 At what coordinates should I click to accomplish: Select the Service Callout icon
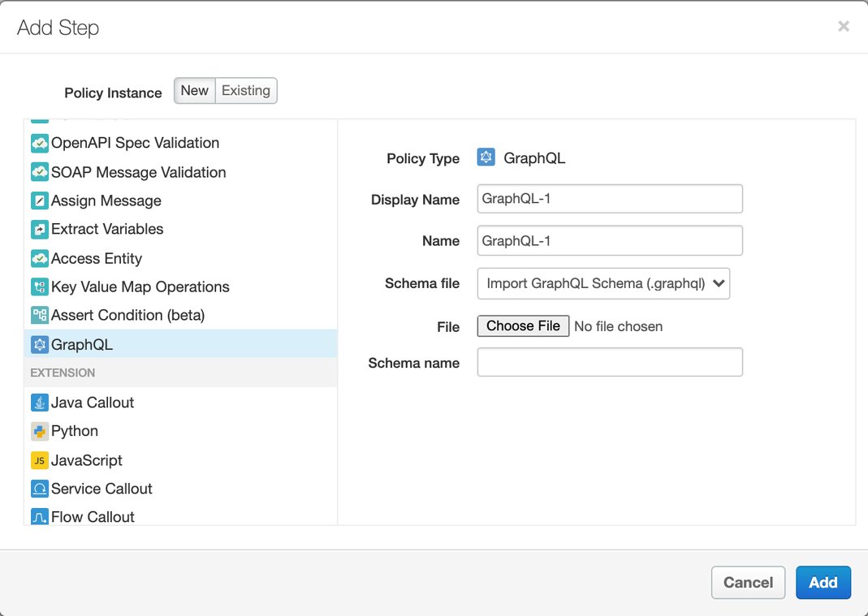point(39,489)
